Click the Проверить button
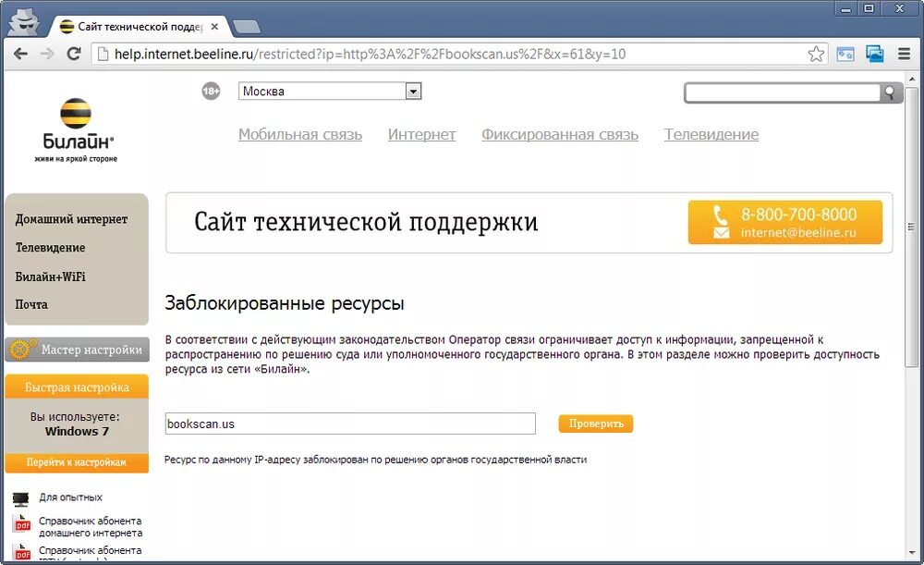 (x=596, y=424)
